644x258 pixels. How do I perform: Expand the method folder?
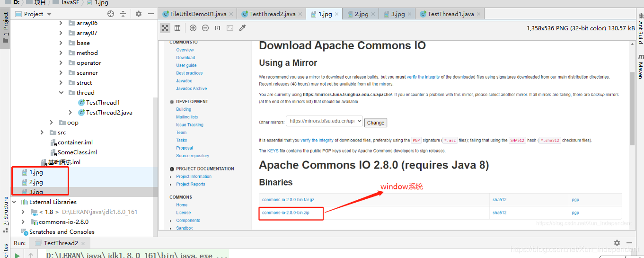tap(61, 53)
